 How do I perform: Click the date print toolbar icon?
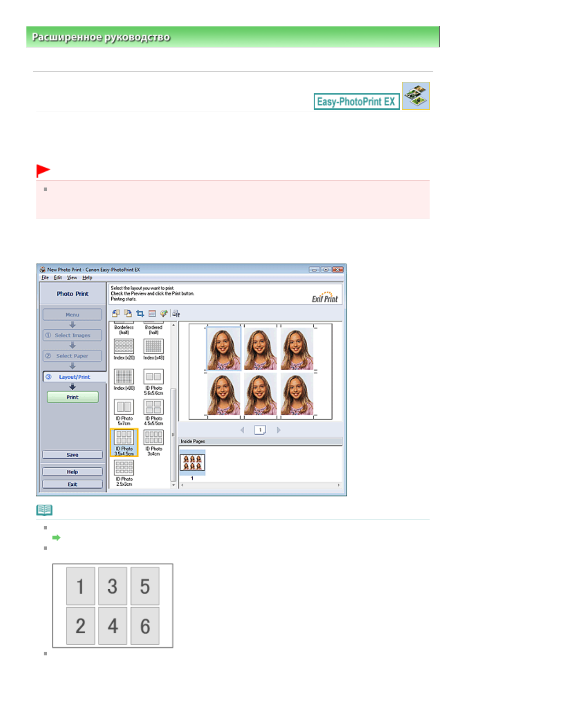[x=152, y=313]
